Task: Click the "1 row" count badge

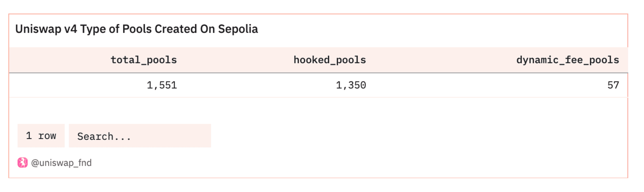Action: pos(41,136)
